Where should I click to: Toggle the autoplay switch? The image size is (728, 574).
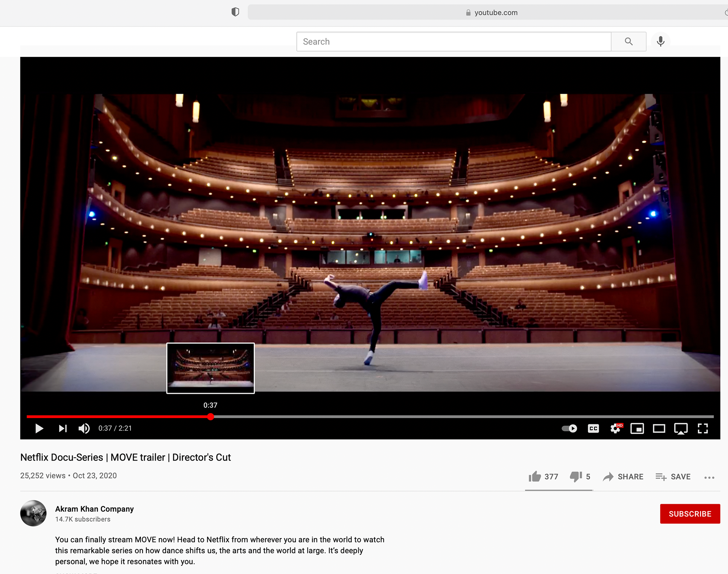click(x=570, y=428)
